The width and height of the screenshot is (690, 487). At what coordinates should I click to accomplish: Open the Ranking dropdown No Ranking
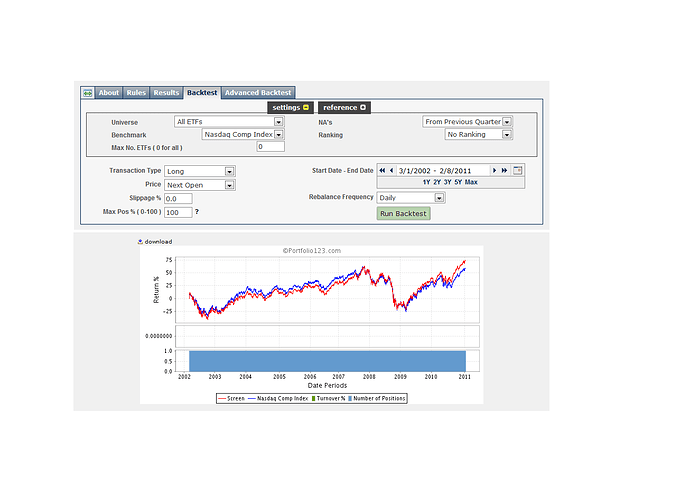pyautogui.click(x=478, y=135)
